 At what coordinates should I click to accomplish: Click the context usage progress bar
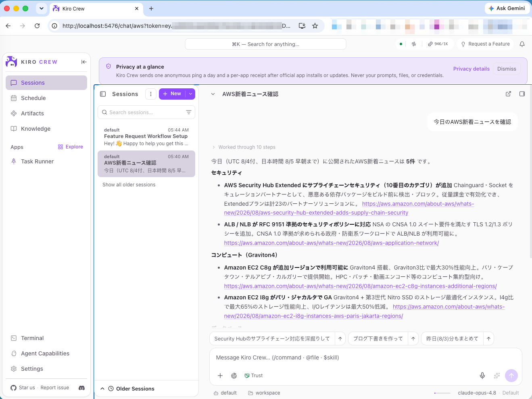coord(442,393)
